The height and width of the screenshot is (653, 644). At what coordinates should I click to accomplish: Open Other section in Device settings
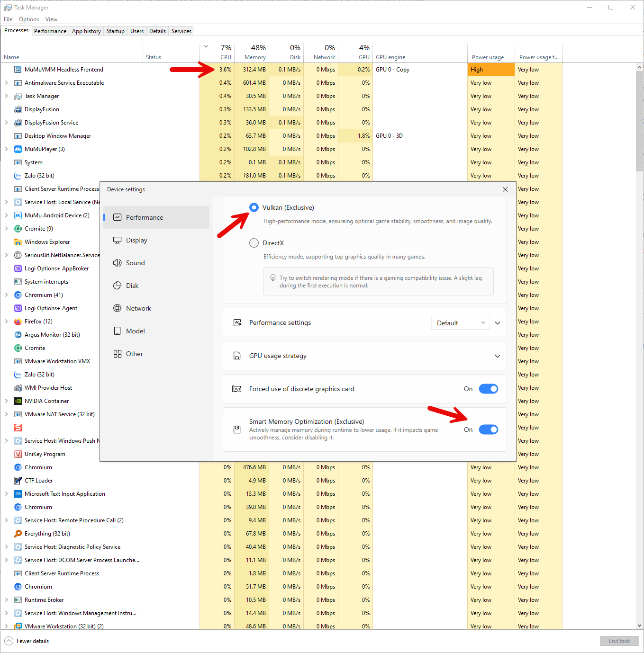(x=156, y=354)
